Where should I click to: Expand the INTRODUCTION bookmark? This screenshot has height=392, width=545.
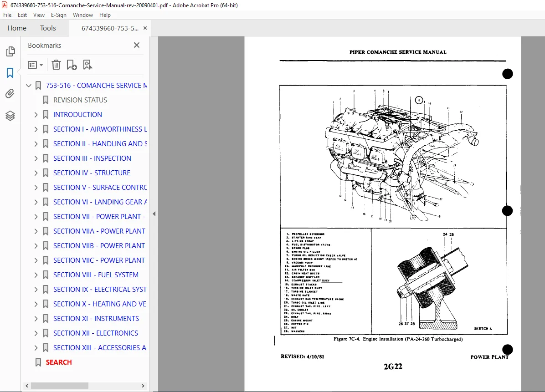(x=36, y=115)
